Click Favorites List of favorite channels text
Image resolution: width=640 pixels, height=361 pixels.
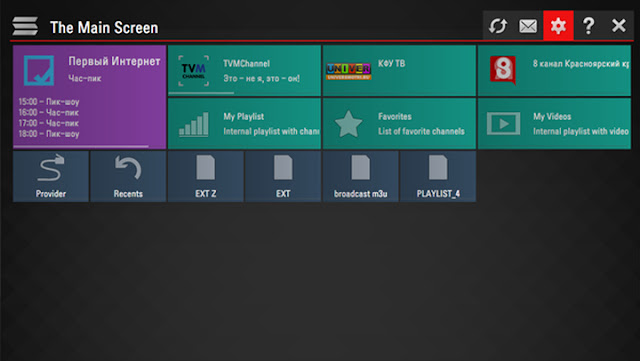[x=421, y=131]
